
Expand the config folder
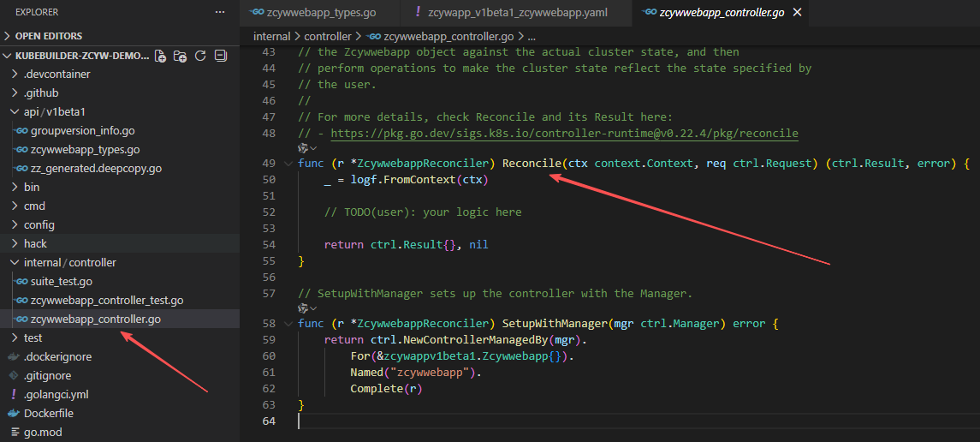(39, 225)
